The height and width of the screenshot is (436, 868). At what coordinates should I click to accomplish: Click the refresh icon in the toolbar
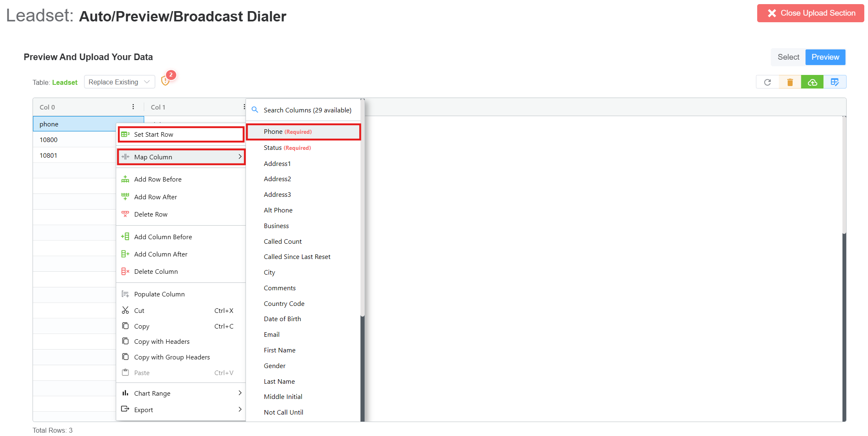tap(767, 82)
